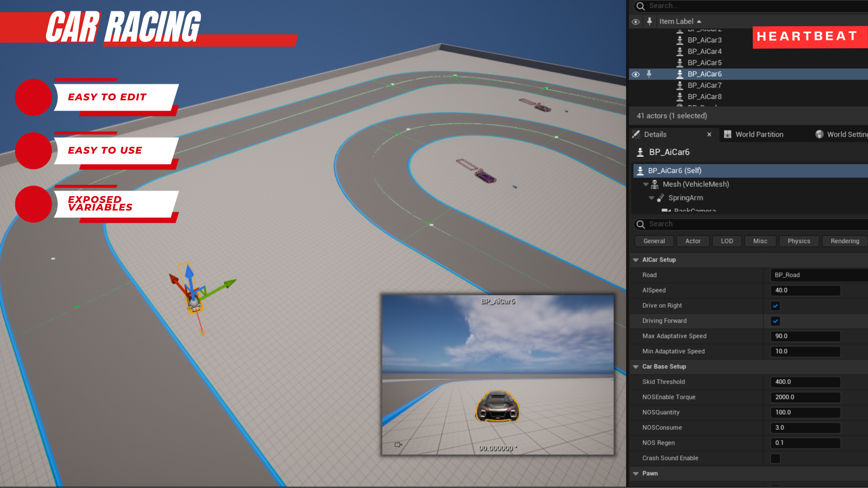868x488 pixels.
Task: Click the World Settings globe icon
Action: (x=819, y=134)
